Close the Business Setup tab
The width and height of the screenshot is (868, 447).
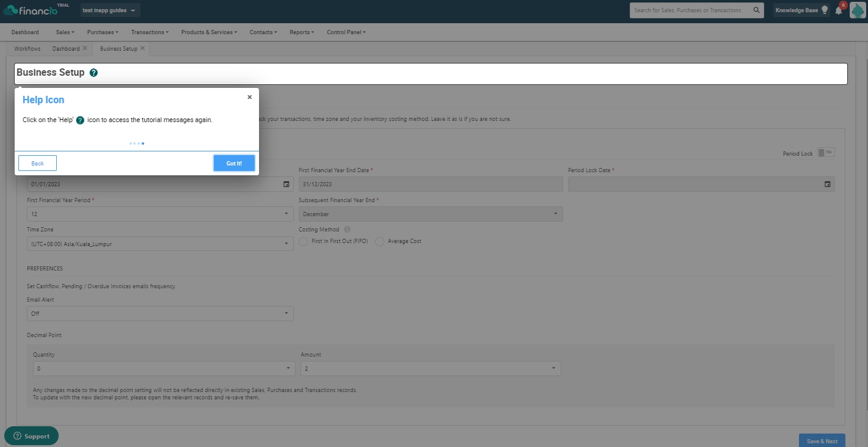(142, 48)
